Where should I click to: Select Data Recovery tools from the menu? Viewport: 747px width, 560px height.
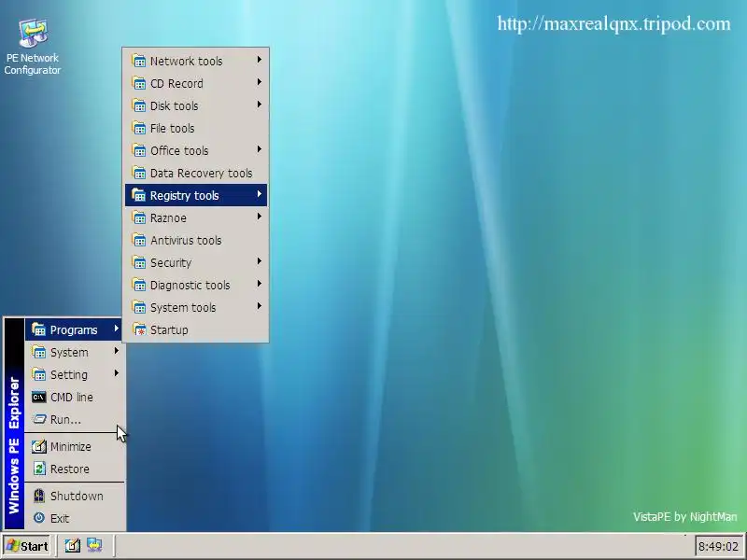pyautogui.click(x=196, y=173)
